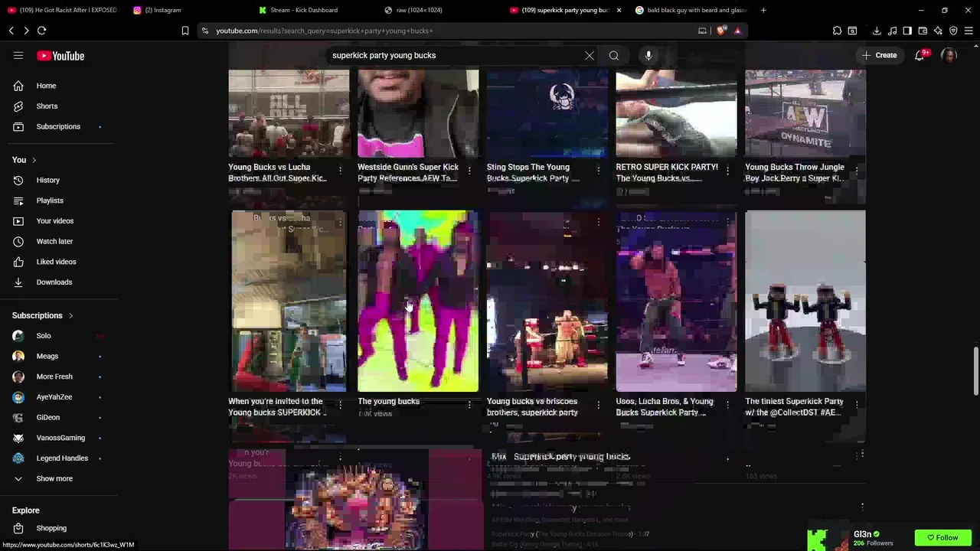Click the Brave Shields lion icon
The height and width of the screenshot is (551, 980).
(x=721, y=31)
